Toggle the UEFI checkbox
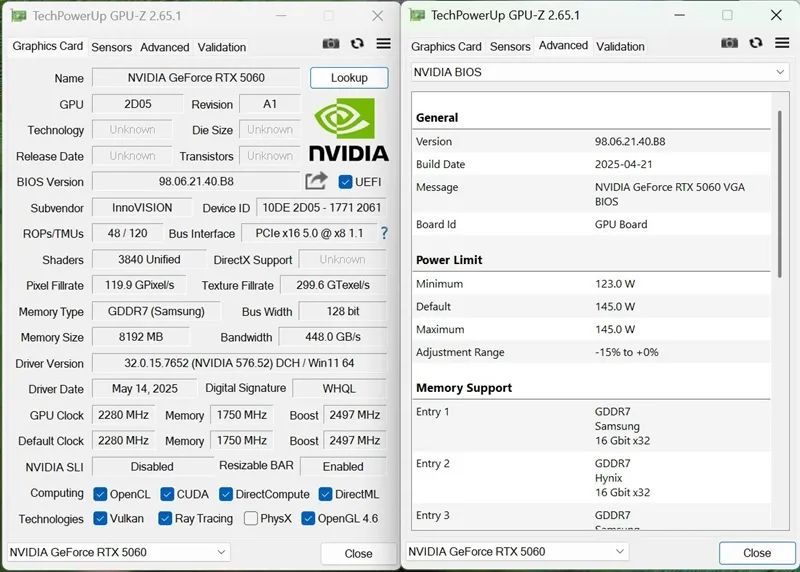This screenshot has height=572, width=800. 345,182
